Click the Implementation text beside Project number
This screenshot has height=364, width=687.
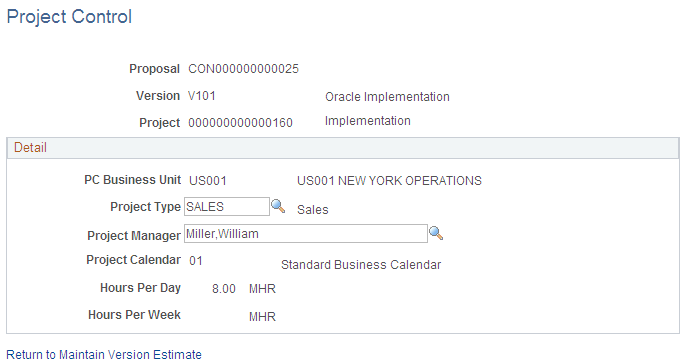click(368, 121)
